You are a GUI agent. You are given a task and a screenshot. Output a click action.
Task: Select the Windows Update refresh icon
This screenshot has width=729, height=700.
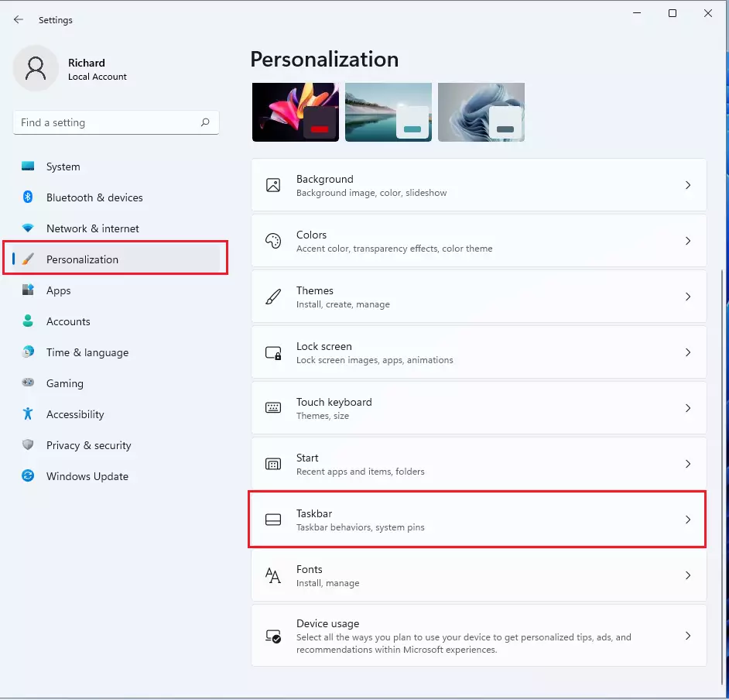28,475
